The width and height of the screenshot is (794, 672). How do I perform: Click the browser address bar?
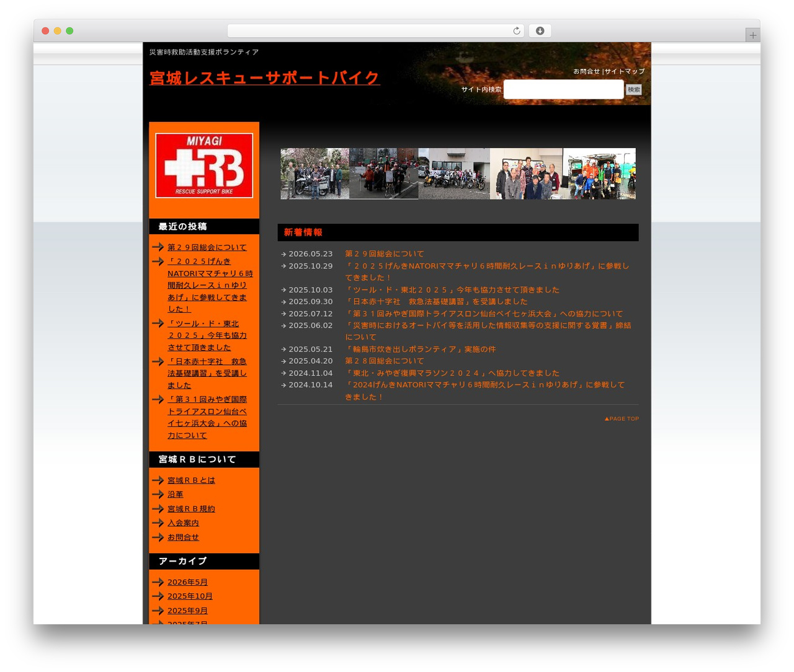pos(376,31)
